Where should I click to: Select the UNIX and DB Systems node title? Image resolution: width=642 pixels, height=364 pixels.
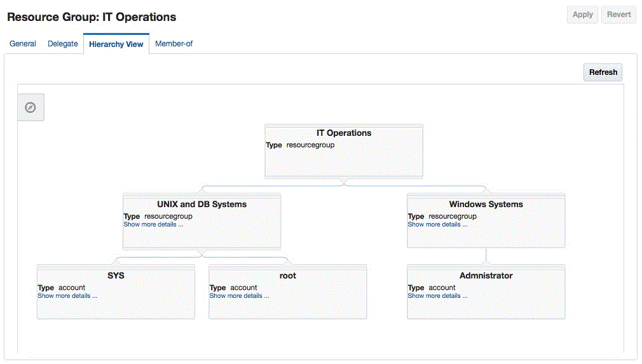coord(202,204)
